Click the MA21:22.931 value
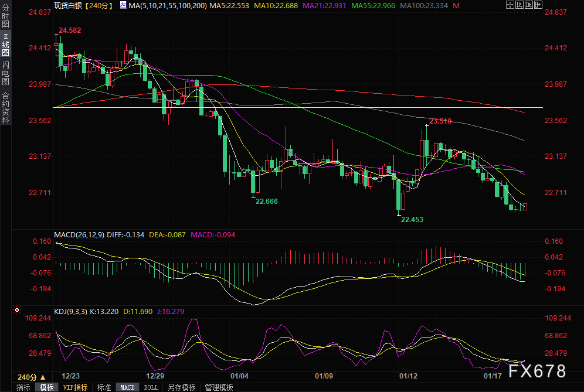 [324, 6]
